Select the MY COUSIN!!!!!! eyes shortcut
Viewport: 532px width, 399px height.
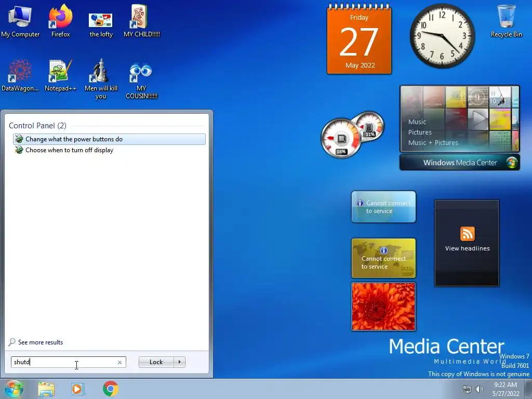(x=141, y=81)
